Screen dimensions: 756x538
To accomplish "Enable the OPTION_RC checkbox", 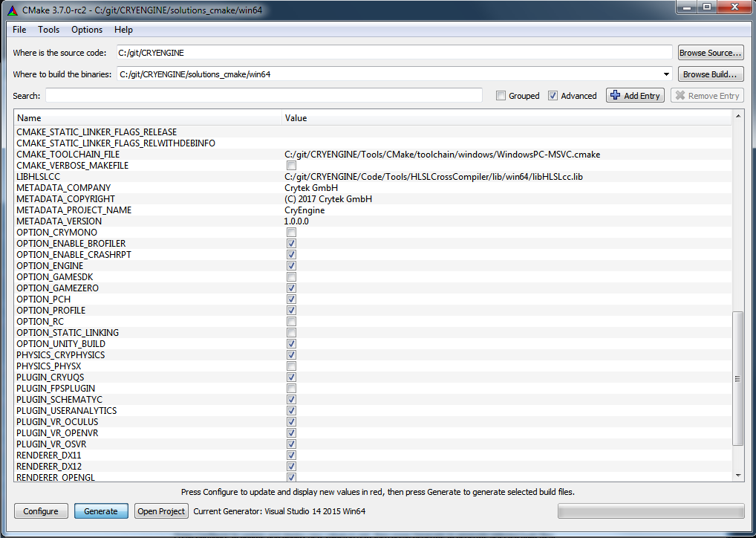I will pos(291,321).
